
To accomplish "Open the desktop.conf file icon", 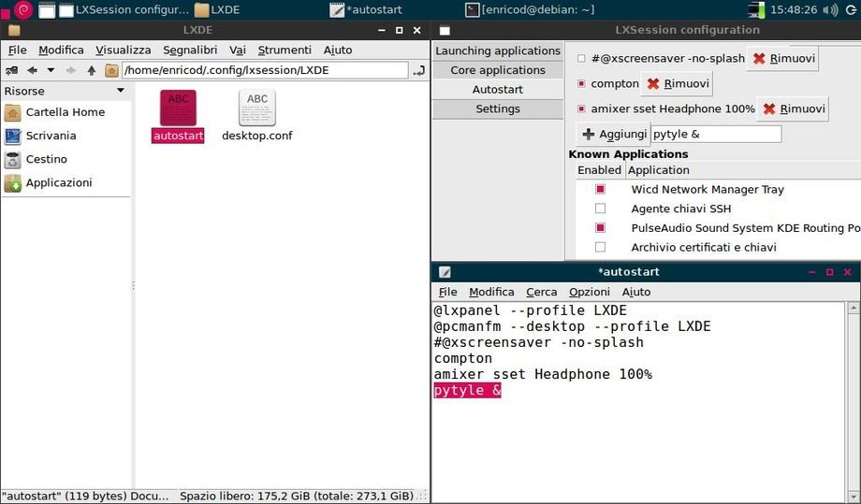I will 256,109.
